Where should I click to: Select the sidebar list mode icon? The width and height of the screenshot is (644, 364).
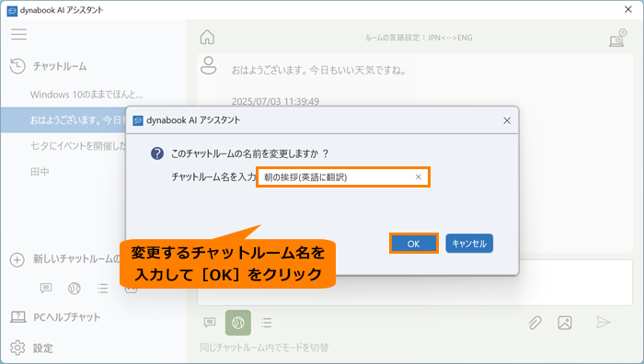pyautogui.click(x=103, y=288)
